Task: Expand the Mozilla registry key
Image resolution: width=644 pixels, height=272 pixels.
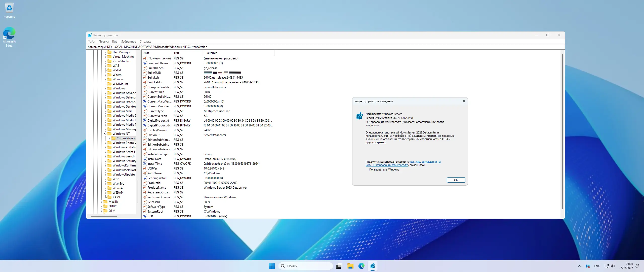Action: (x=101, y=202)
